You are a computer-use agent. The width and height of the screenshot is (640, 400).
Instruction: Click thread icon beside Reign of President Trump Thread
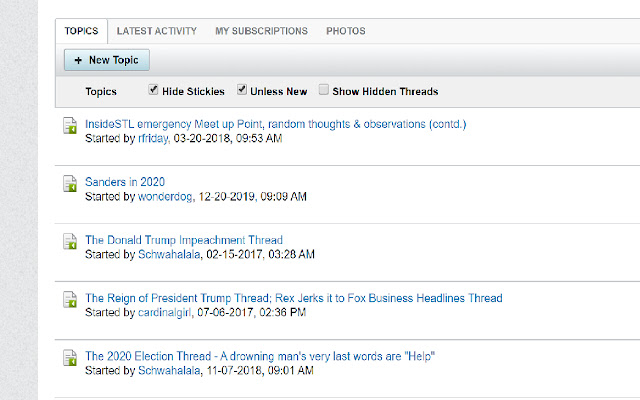[70, 299]
